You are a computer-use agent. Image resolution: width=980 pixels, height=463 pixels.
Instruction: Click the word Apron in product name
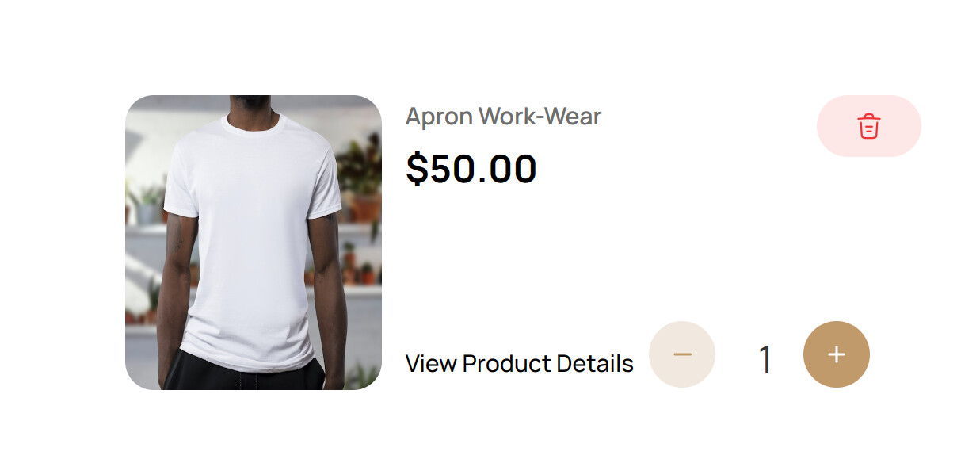(439, 117)
